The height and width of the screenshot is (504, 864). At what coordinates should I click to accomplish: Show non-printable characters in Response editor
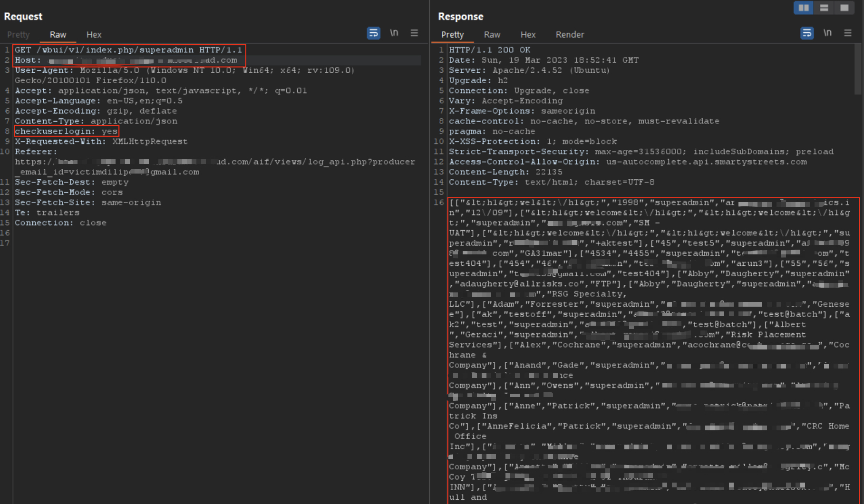coord(827,33)
